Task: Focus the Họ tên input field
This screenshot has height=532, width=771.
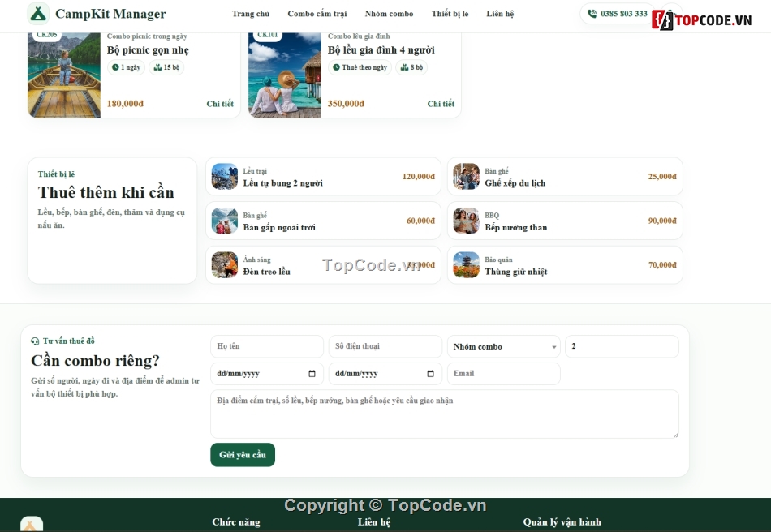Action: pos(267,346)
